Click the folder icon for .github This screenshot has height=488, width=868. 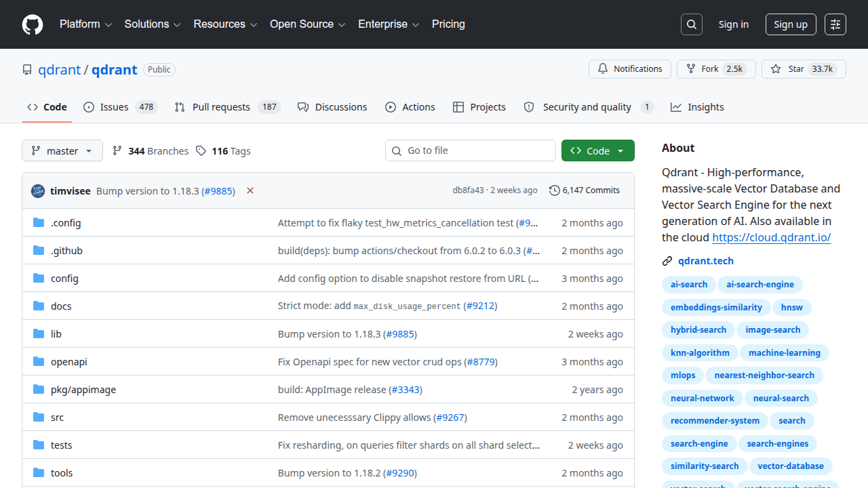tap(39, 251)
